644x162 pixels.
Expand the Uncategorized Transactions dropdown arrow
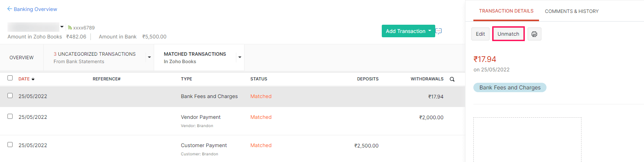coord(149,57)
